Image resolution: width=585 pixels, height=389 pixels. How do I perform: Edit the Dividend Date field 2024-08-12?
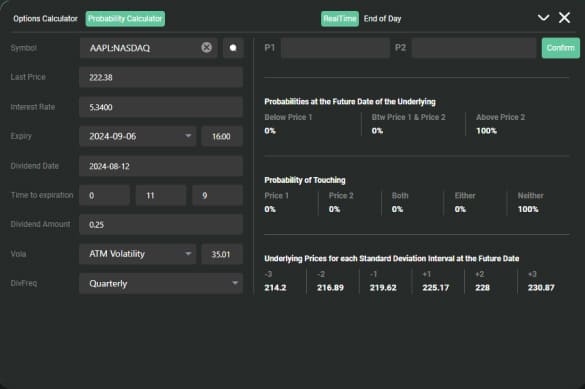click(161, 166)
